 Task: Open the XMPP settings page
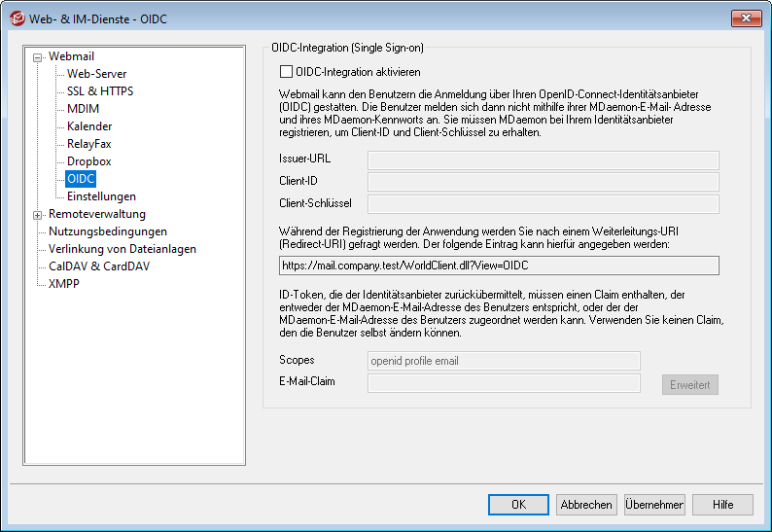(x=64, y=284)
